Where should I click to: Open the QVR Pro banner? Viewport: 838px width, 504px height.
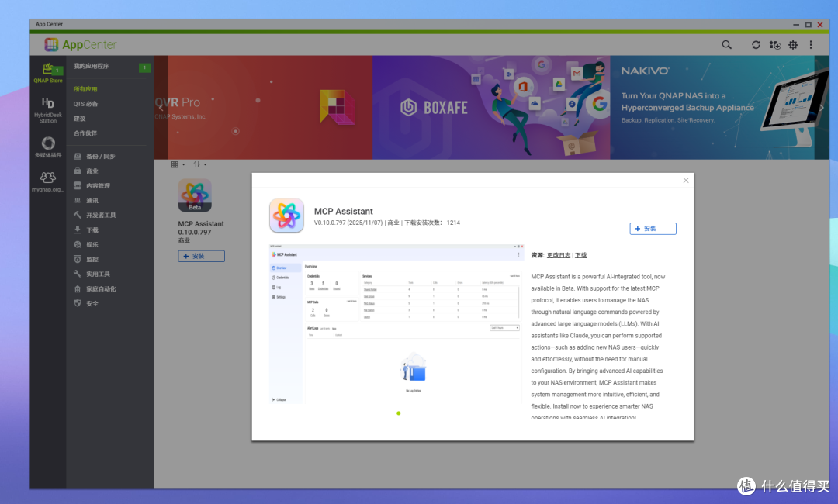tap(270, 107)
